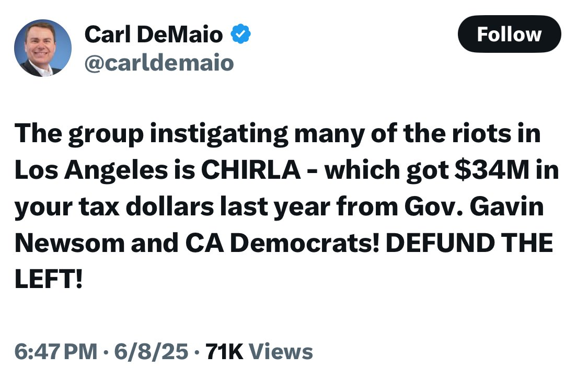
Task: Select the 6/8/25 post date
Action: pyautogui.click(x=151, y=351)
